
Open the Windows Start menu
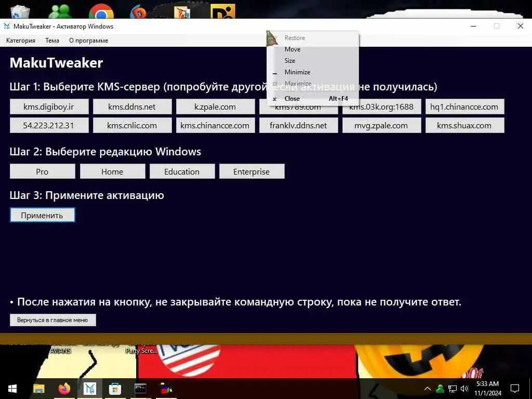12,389
